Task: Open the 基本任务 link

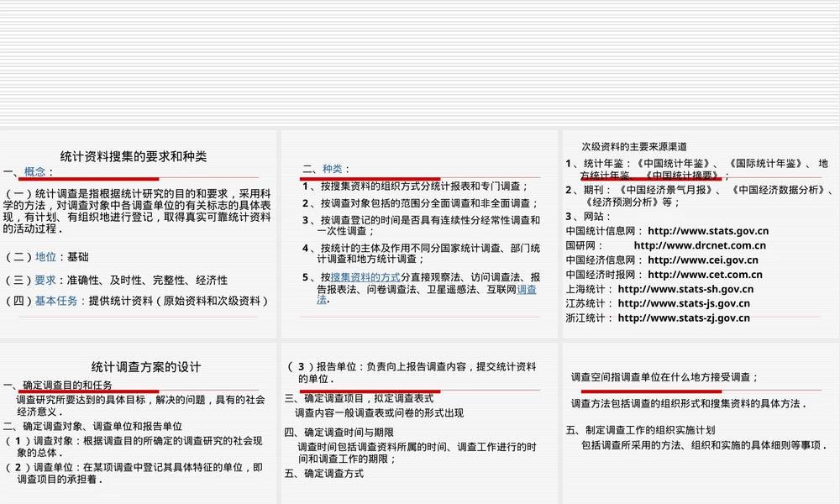Action: [56, 301]
